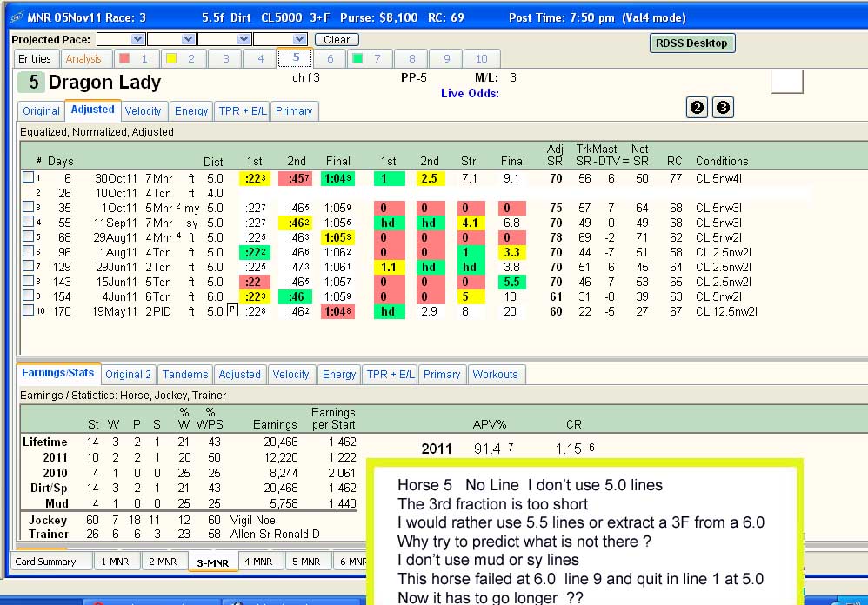Select horse tab 7 with green marker

(x=370, y=58)
